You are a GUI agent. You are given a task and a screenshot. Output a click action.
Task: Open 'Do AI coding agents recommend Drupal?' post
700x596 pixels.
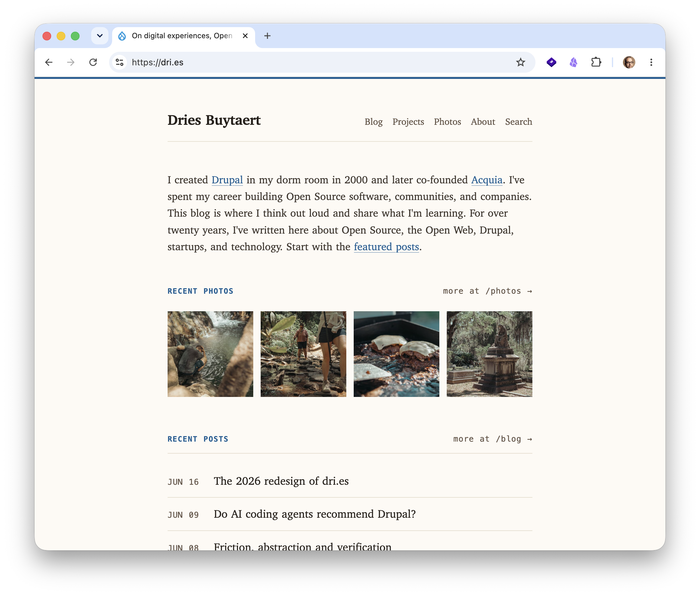pos(315,514)
